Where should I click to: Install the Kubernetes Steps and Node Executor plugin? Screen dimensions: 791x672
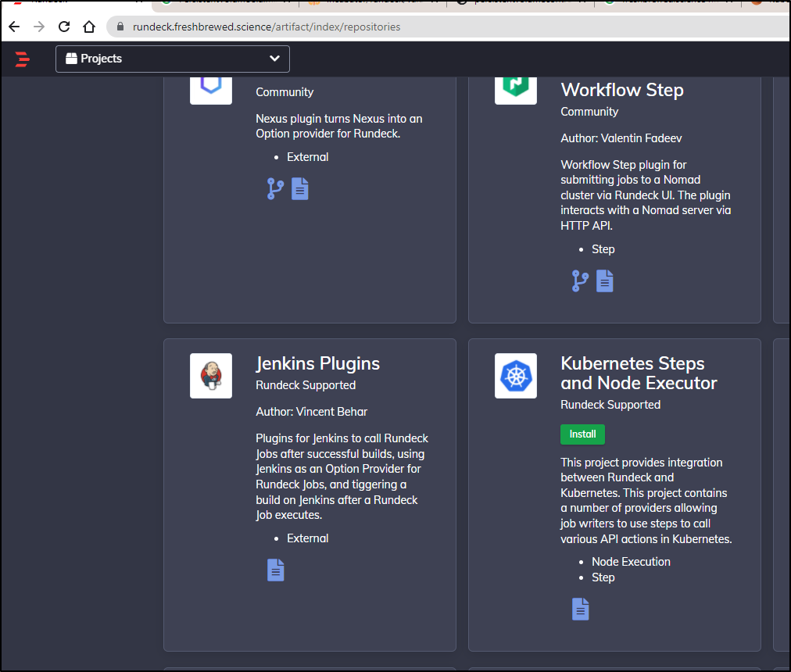[x=582, y=434]
